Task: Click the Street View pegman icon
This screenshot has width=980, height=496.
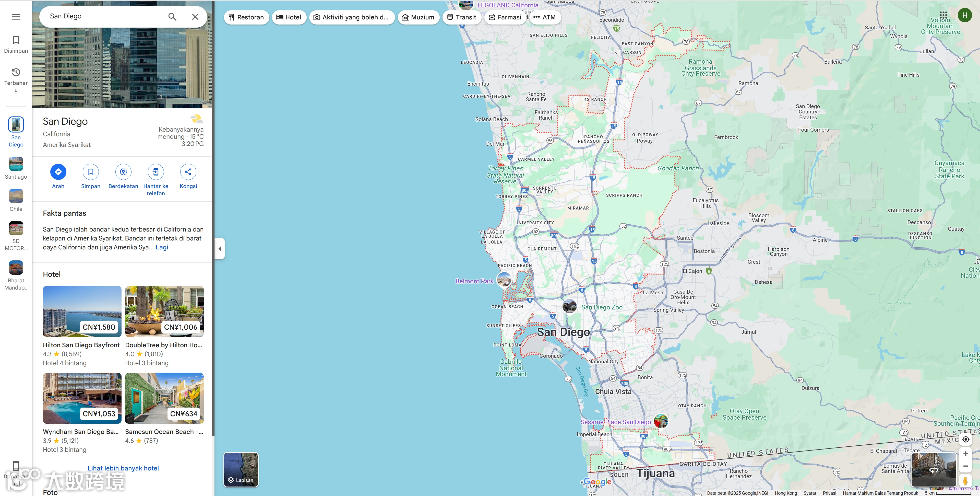Action: [x=965, y=480]
